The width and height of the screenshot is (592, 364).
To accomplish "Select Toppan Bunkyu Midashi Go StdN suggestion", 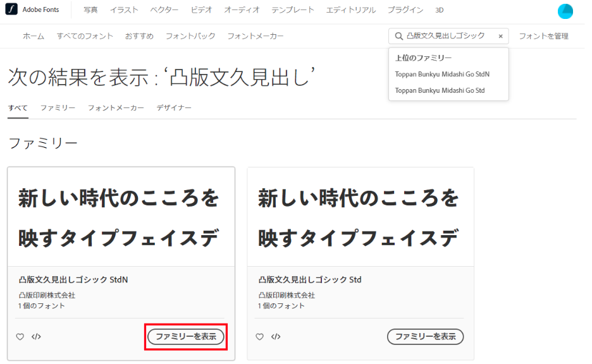I will 442,75.
